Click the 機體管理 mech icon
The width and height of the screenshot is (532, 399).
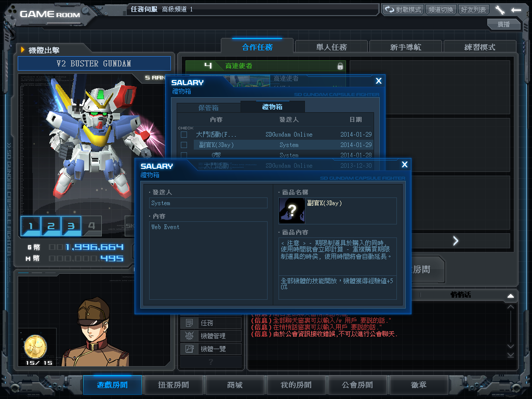pyautogui.click(x=189, y=336)
